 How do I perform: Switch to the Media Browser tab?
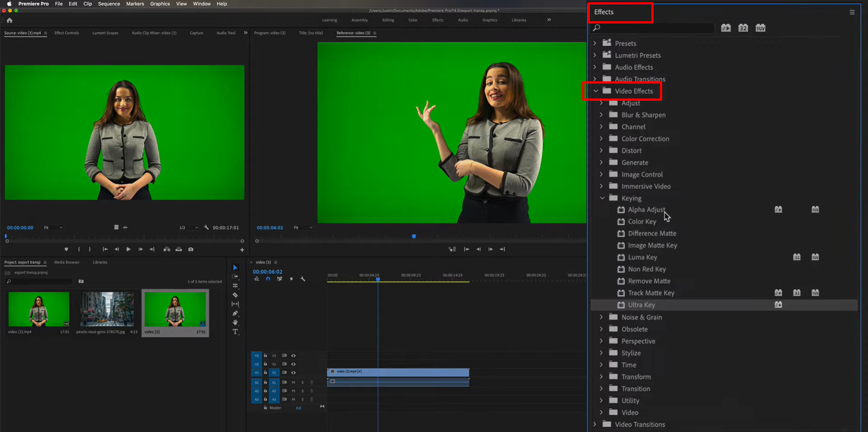(x=66, y=262)
